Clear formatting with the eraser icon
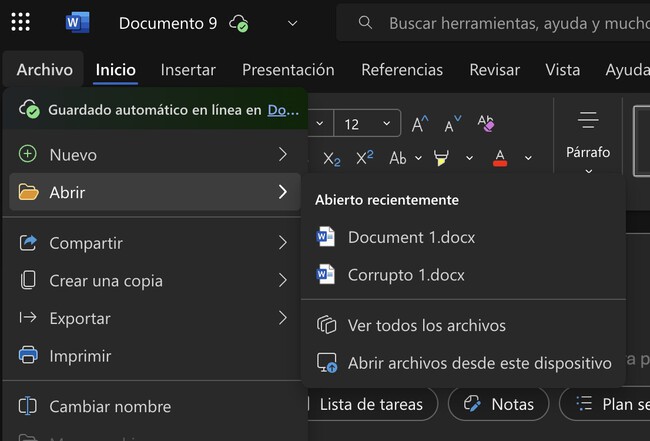 tap(486, 124)
